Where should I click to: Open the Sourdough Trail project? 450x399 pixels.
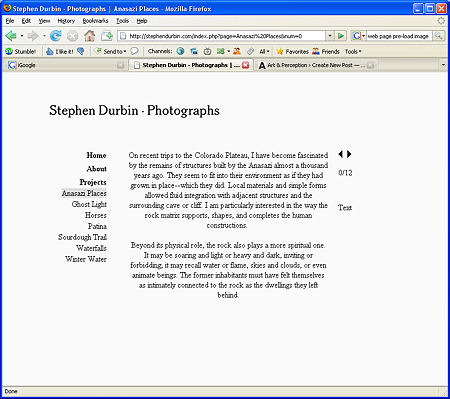[x=82, y=237]
